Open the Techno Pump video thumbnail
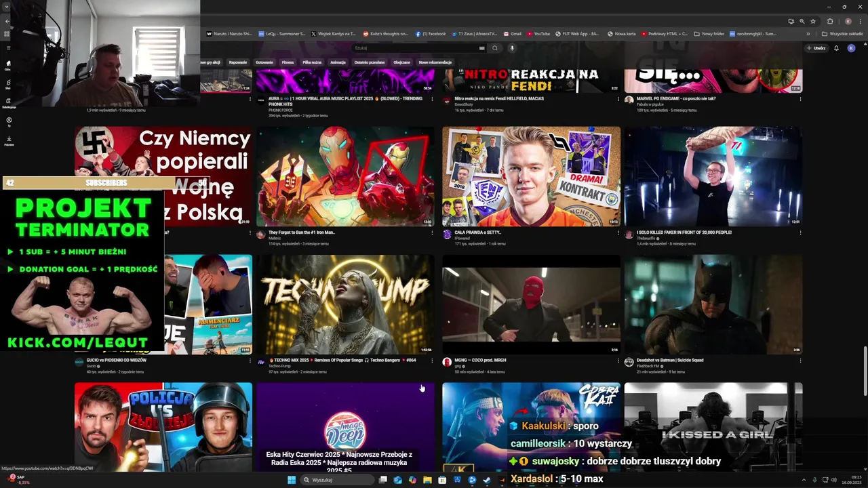The width and height of the screenshot is (868, 488). click(x=345, y=304)
